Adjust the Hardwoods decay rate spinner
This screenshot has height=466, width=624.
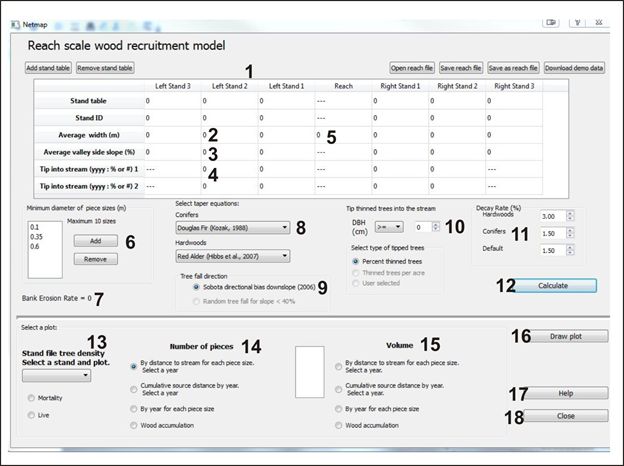tap(570, 215)
